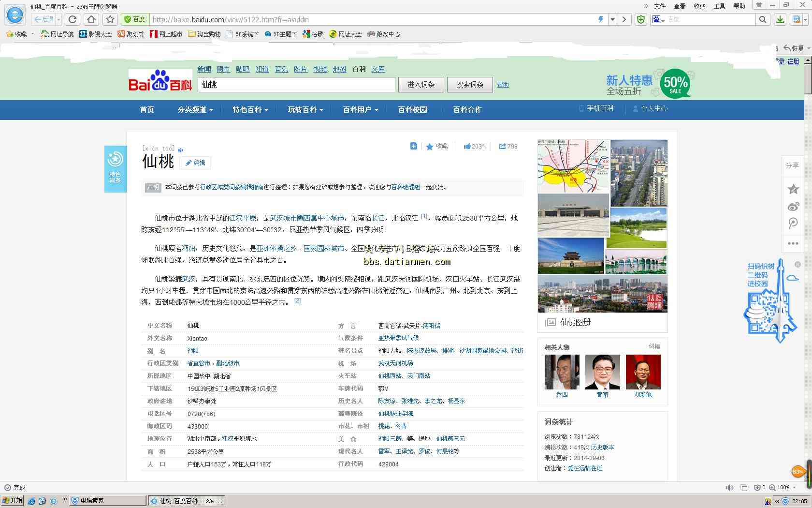
Task: Switch to the 首页 navigation tab
Action: coord(147,110)
